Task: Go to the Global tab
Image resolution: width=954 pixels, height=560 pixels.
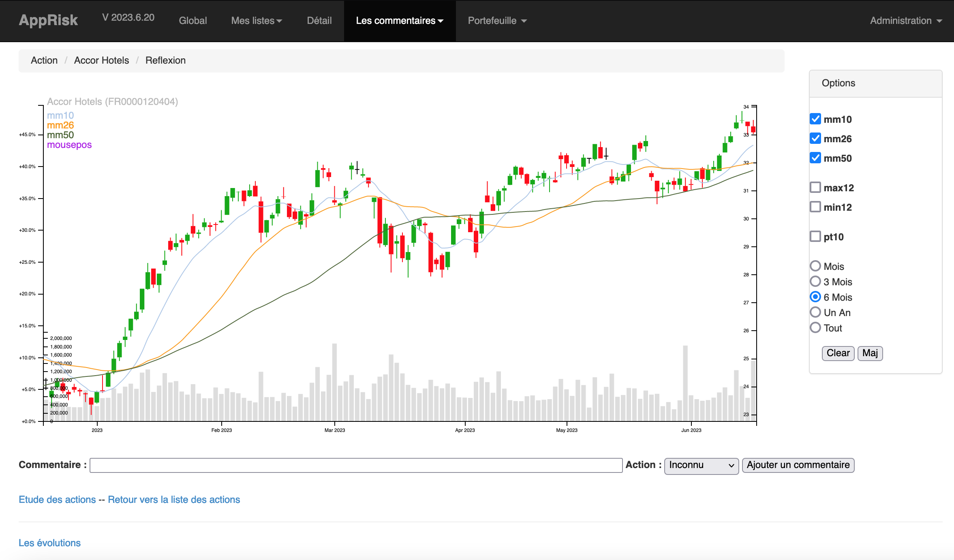Action: (x=193, y=21)
